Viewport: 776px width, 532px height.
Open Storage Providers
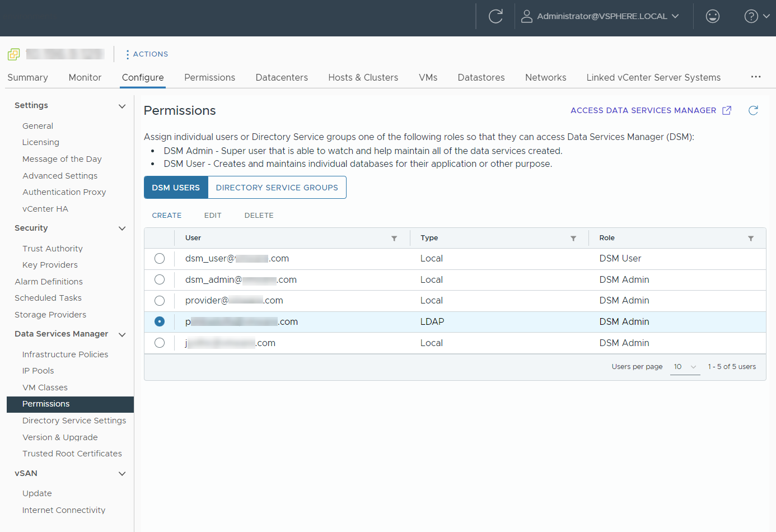coord(50,315)
